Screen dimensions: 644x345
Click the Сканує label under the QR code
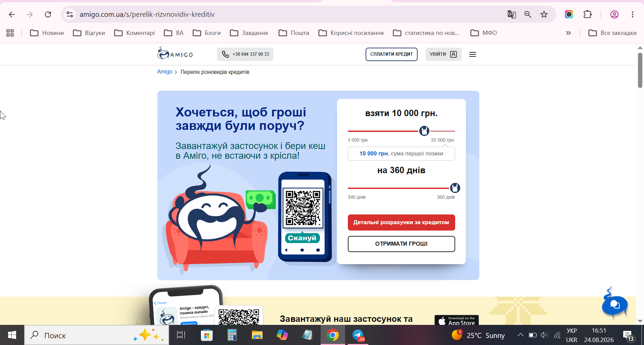tap(302, 238)
